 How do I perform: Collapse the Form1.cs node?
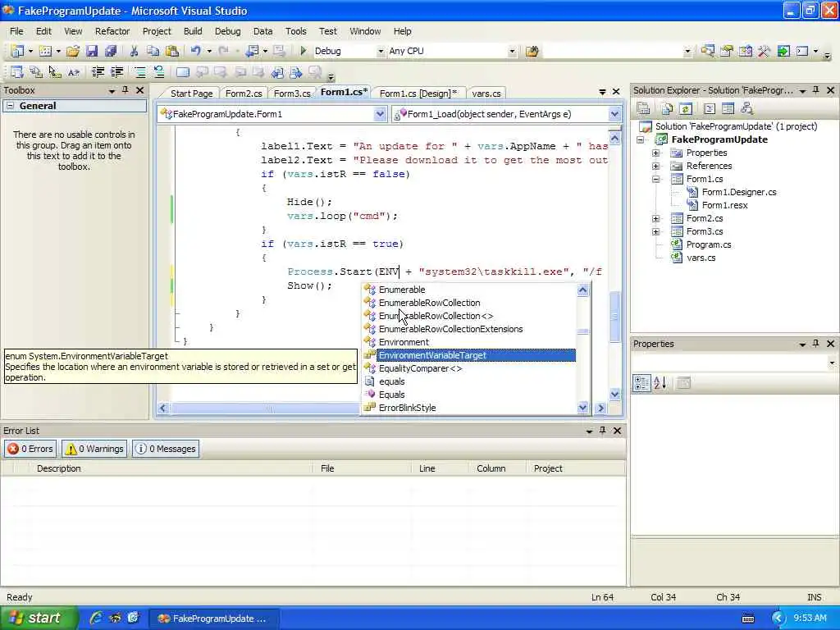[655, 179]
